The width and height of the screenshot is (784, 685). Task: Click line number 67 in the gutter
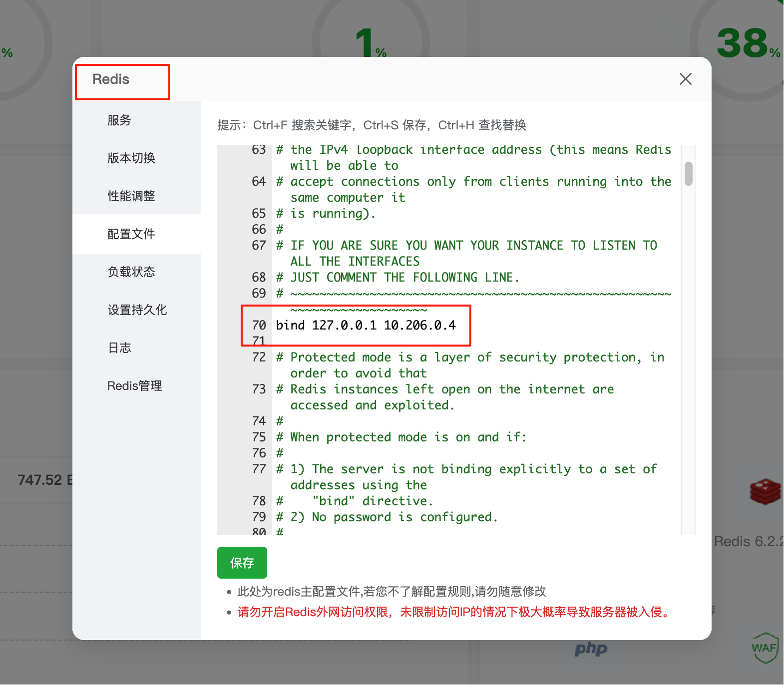point(259,246)
